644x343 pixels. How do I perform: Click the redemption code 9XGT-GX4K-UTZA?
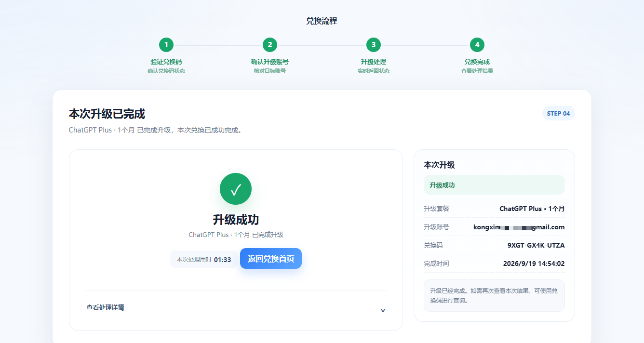[536, 245]
